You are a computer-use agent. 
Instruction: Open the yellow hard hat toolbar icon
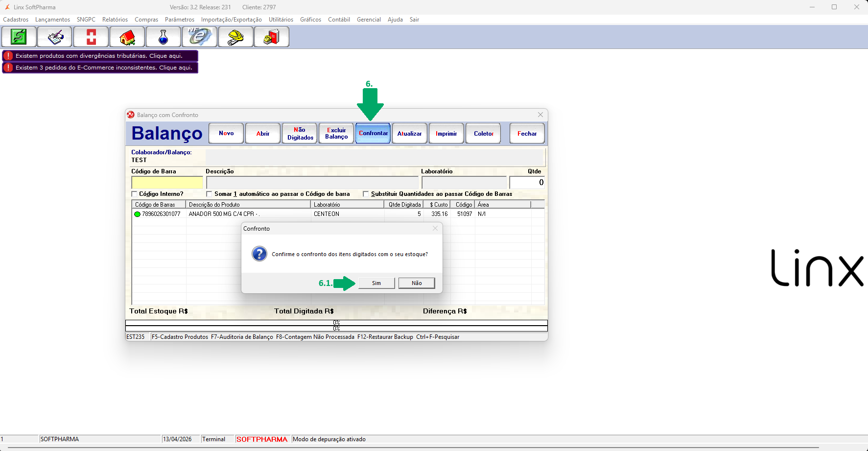[236, 37]
